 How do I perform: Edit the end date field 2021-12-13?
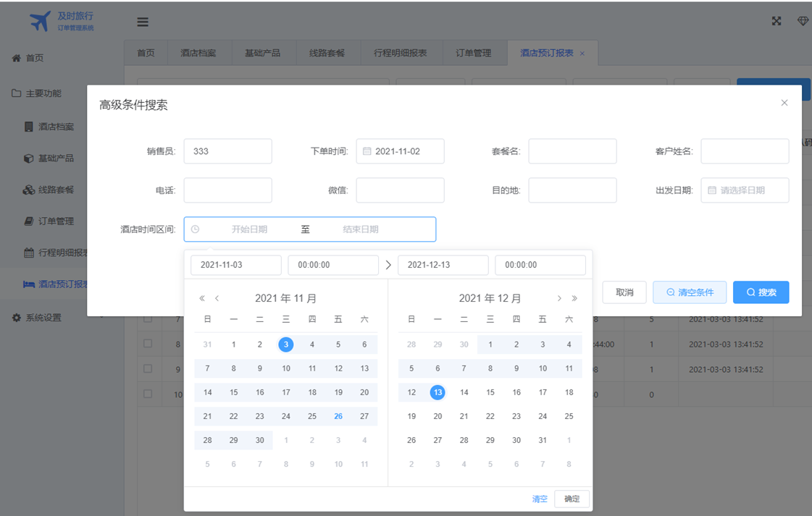pyautogui.click(x=443, y=265)
